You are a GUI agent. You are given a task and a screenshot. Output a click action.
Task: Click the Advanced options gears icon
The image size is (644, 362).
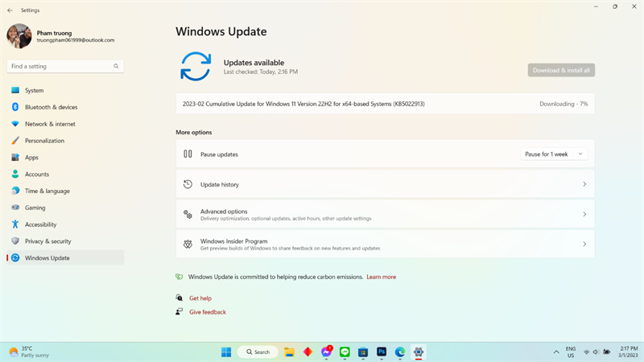pyautogui.click(x=188, y=214)
